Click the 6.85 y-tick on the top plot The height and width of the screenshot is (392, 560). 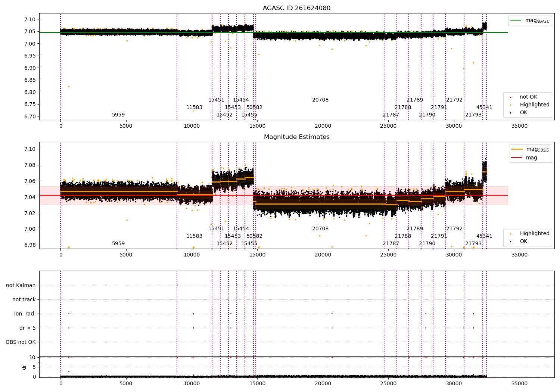point(30,80)
